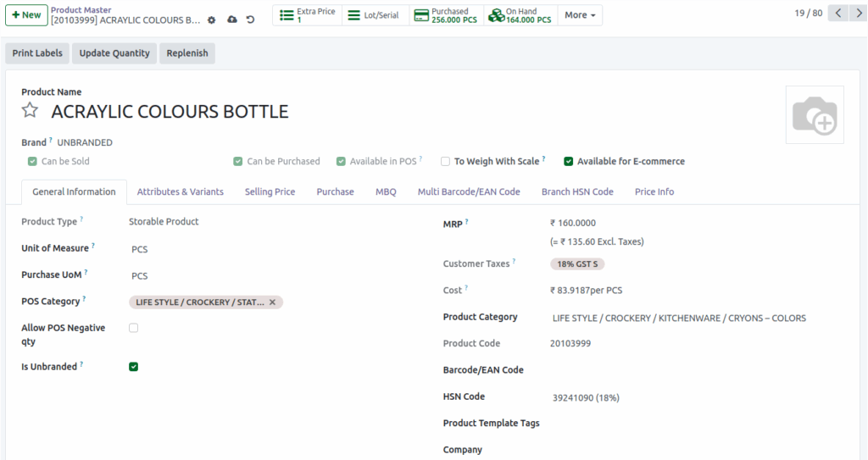Open the Extra Price stat button

coord(307,15)
